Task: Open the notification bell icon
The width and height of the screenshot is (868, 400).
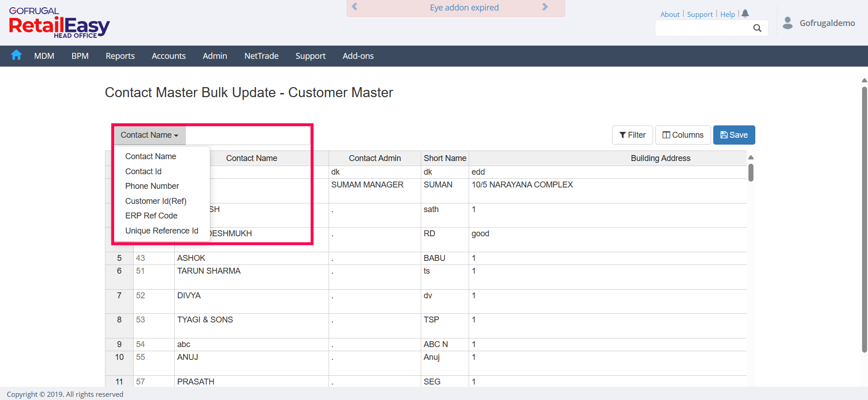Action: (x=745, y=14)
